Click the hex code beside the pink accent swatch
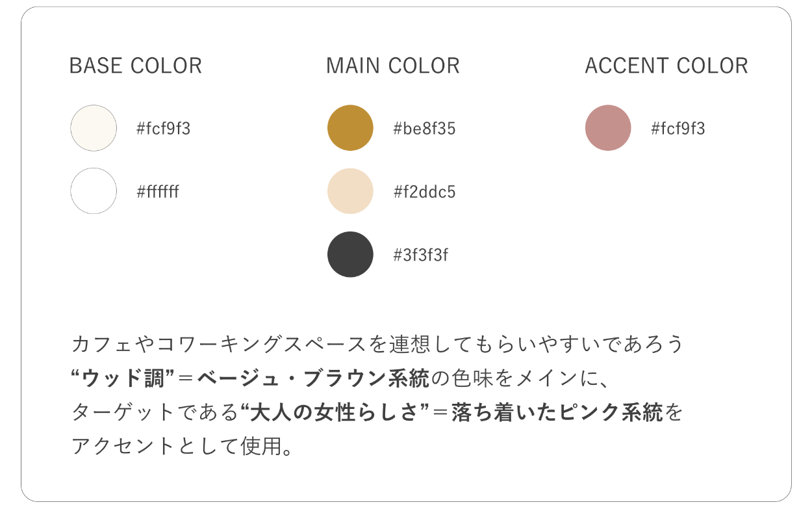812x513 pixels. pos(678,129)
